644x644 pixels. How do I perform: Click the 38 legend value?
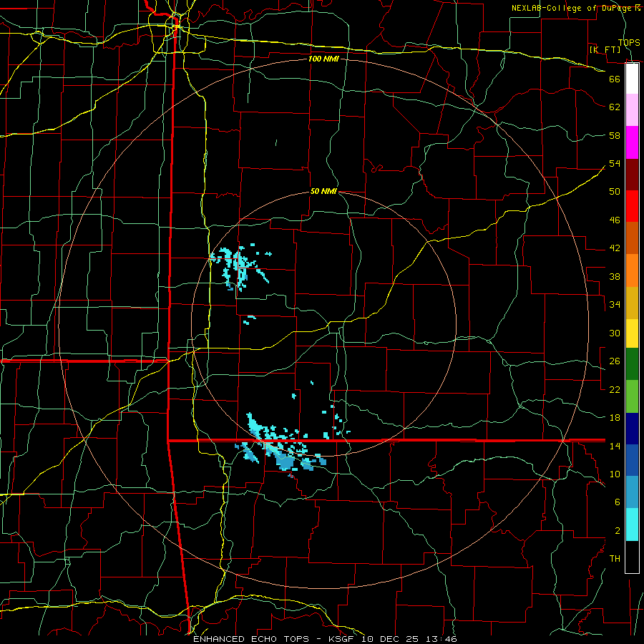615,276
